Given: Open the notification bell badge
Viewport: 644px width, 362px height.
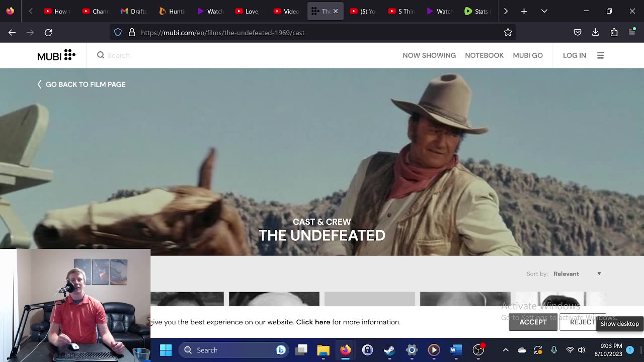Looking at the screenshot, I should [630, 350].
